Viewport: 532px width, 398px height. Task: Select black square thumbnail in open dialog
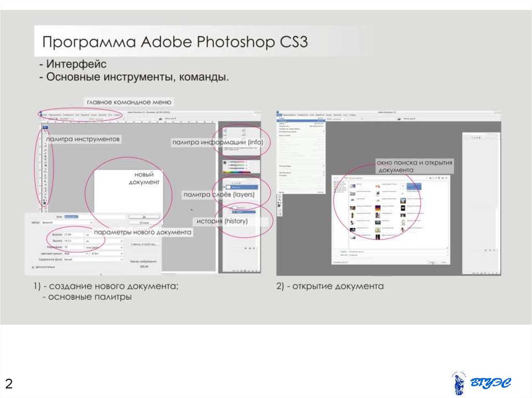pos(403,208)
